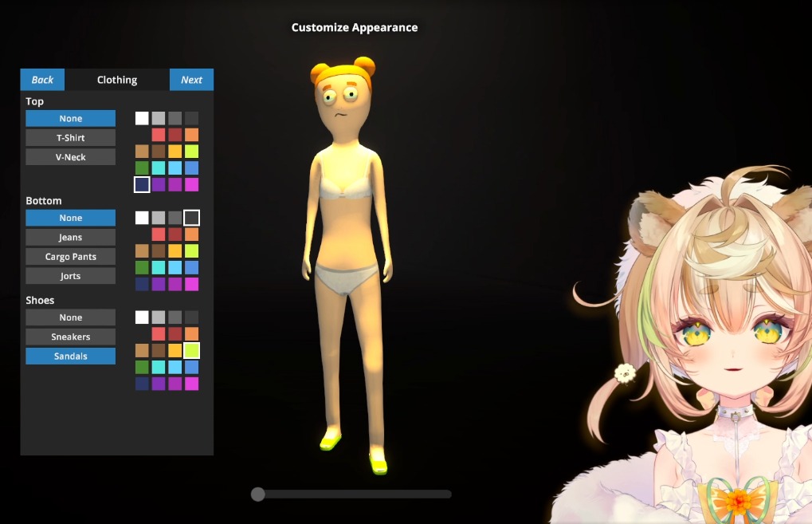This screenshot has width=812, height=524.
Task: Pick the brown swatch for Top
Action: [159, 152]
